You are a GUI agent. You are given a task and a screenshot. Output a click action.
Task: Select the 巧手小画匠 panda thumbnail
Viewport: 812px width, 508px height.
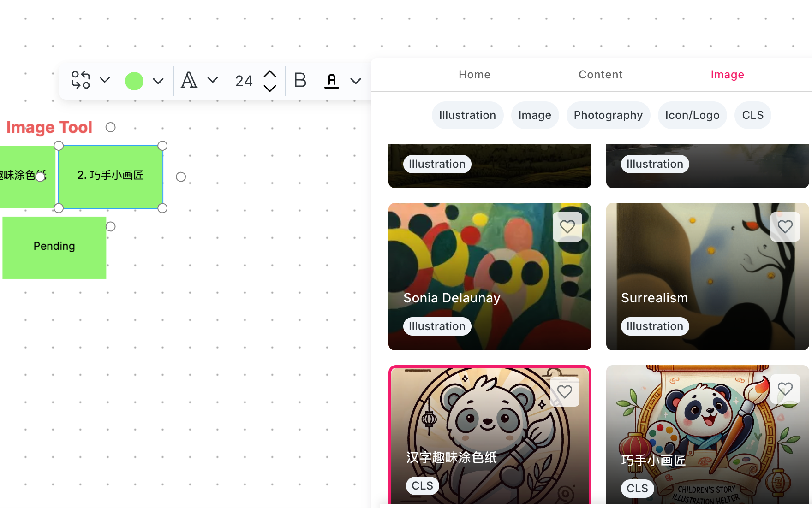pyautogui.click(x=708, y=435)
